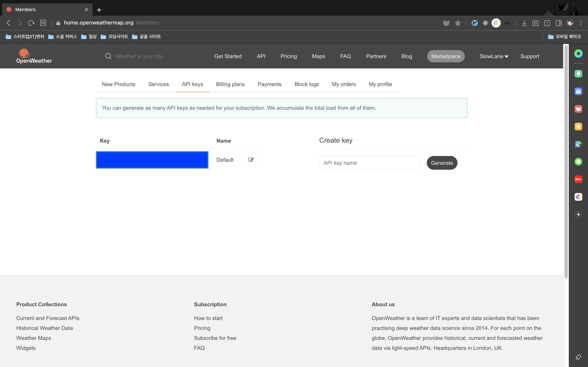Switch to the Billing plans tab
The image size is (588, 367).
pyautogui.click(x=230, y=84)
